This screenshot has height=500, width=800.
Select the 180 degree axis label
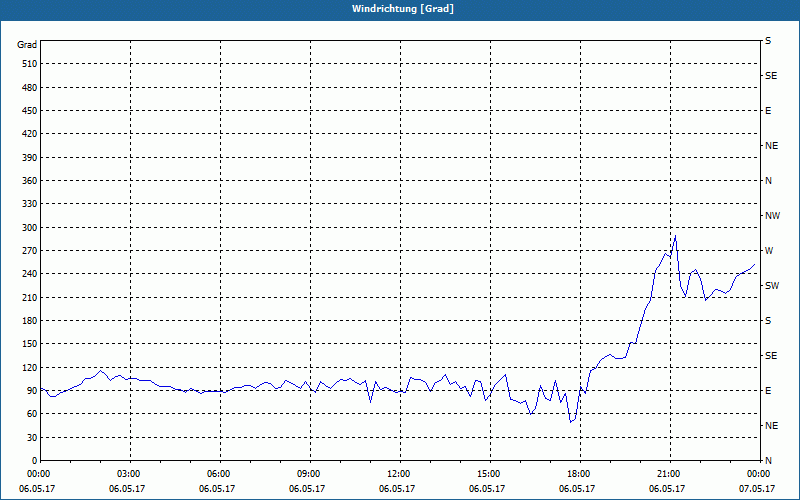30,321
